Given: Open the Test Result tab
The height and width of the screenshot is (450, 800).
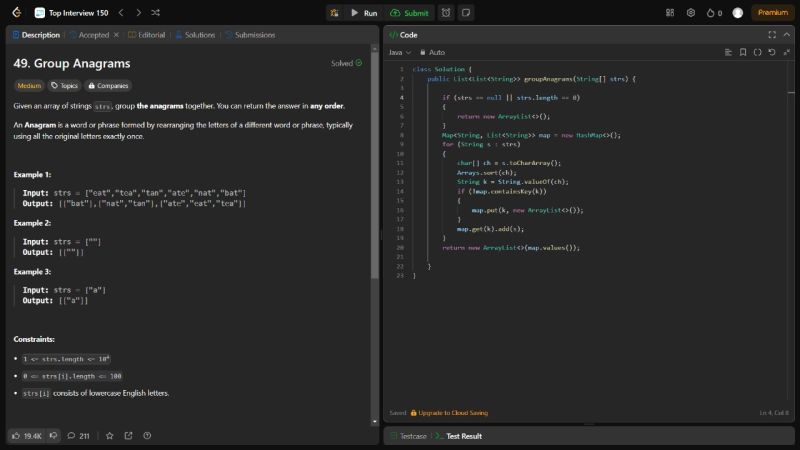Looking at the screenshot, I should 459,436.
